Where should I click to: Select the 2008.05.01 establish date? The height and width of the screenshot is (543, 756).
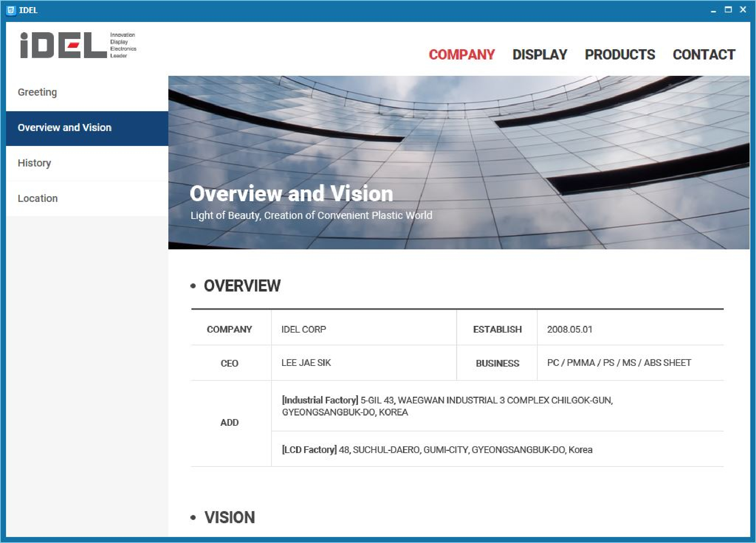(570, 329)
